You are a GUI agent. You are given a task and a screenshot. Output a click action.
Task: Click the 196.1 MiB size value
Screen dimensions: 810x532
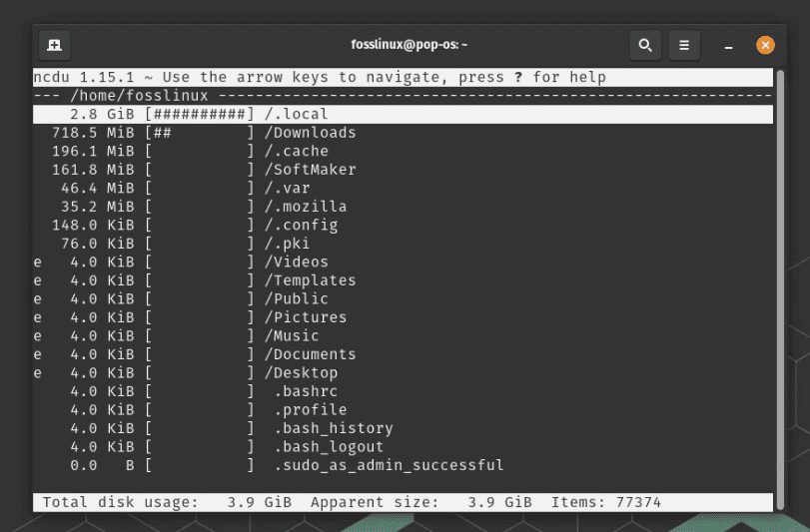click(x=93, y=151)
